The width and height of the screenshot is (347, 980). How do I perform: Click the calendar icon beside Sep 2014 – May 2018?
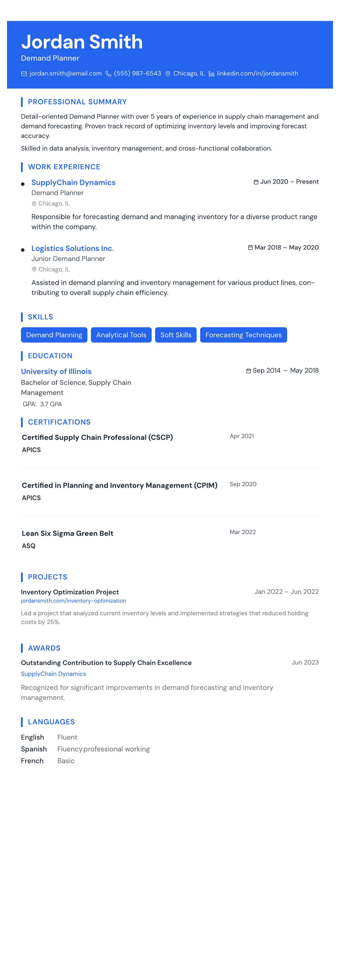tap(249, 371)
